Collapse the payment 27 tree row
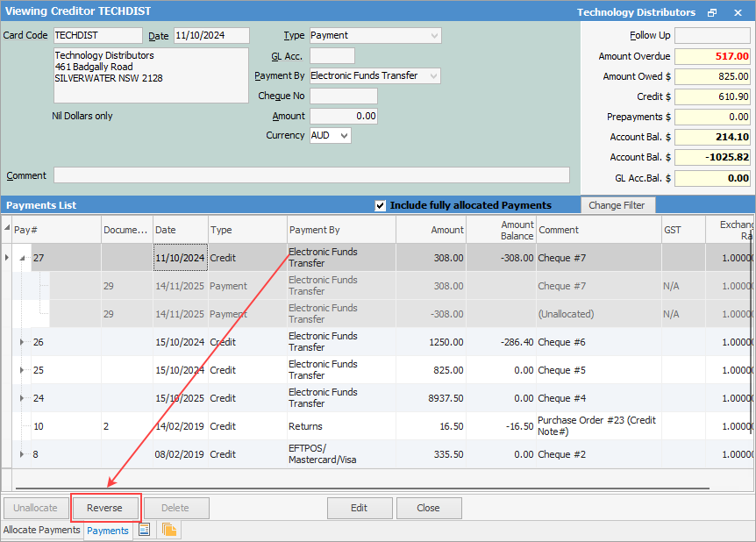Image resolution: width=756 pixels, height=542 pixels. [22, 258]
